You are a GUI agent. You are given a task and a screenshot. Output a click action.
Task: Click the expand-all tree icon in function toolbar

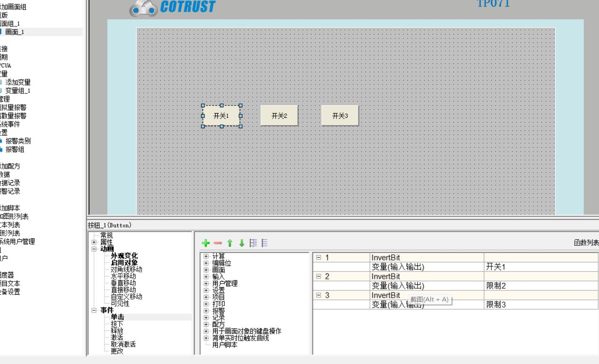[x=253, y=243]
